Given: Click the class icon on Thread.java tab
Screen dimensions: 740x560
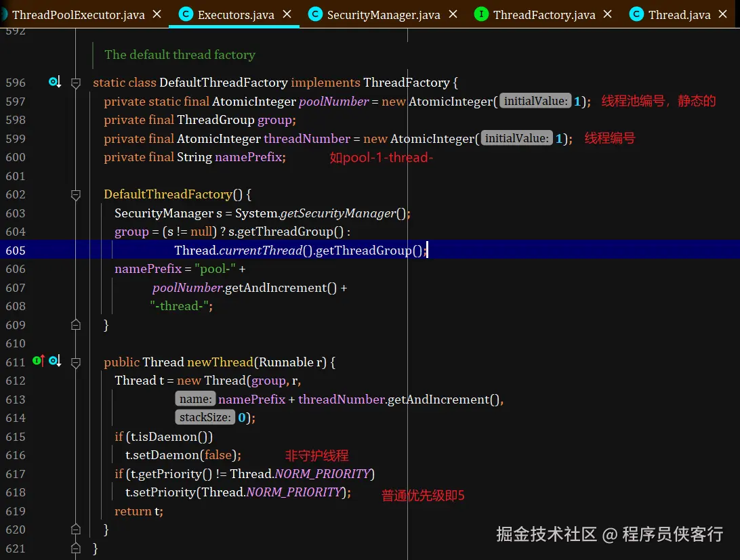Looking at the screenshot, I should [x=636, y=15].
